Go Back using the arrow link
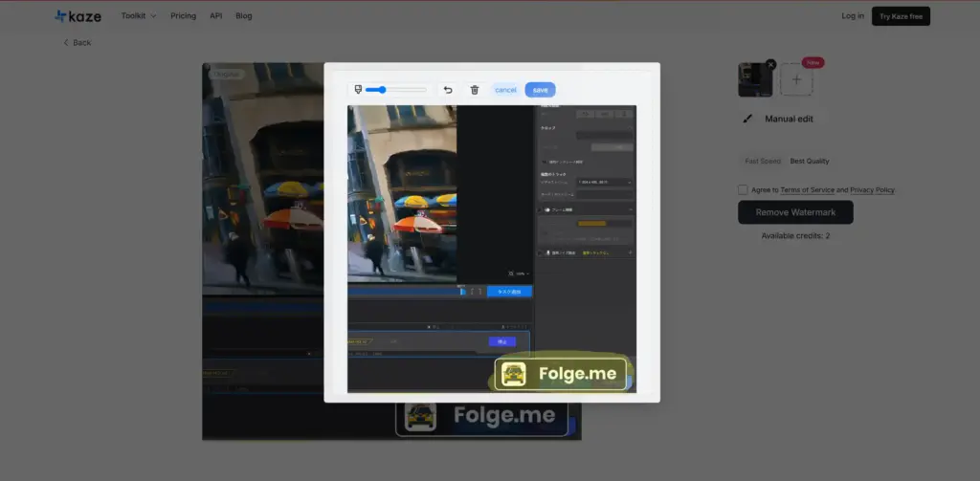 (x=77, y=42)
